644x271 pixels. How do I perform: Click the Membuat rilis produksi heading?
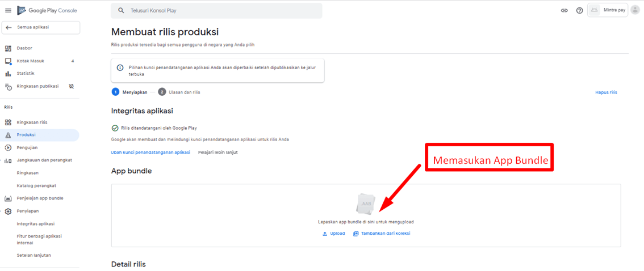pyautogui.click(x=165, y=32)
